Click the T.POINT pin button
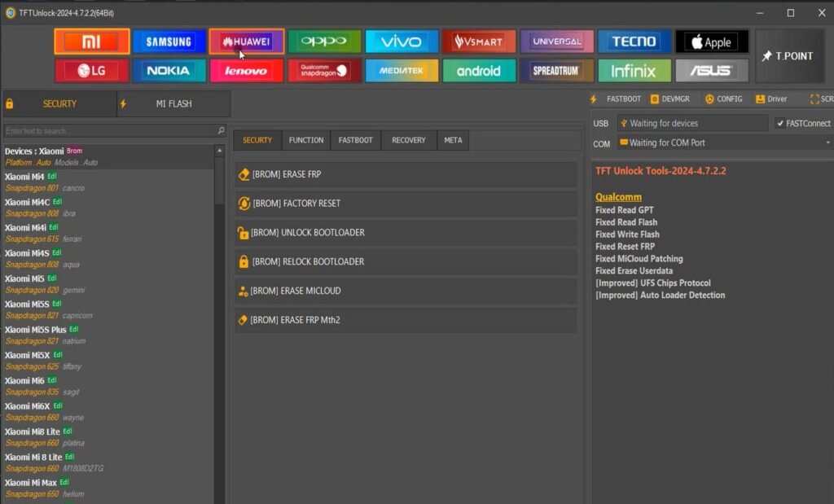Screen dimensions: 834x504 [x=789, y=56]
